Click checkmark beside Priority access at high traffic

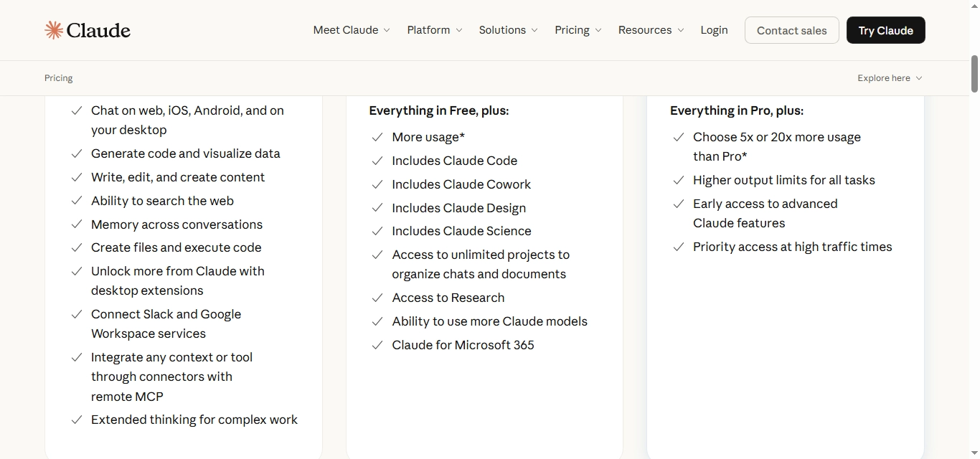click(x=679, y=247)
